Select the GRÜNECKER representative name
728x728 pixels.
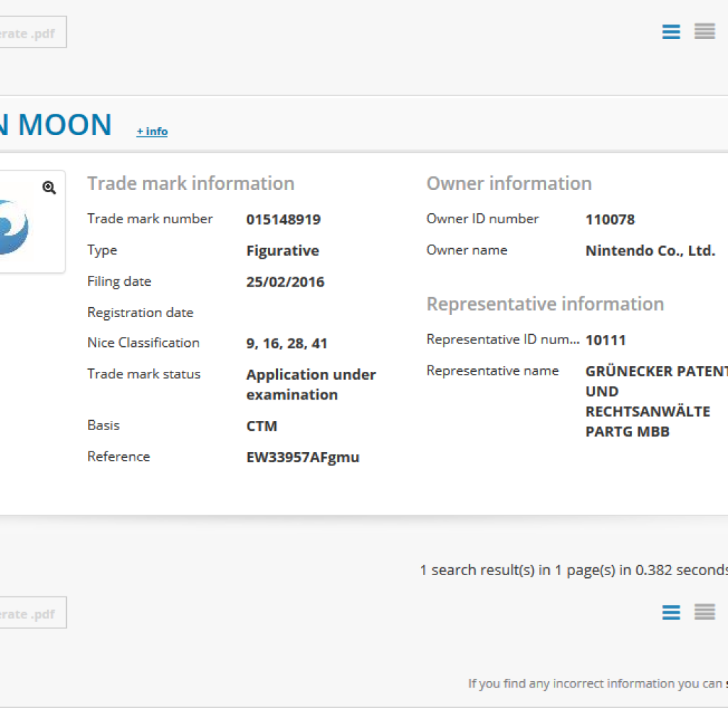click(x=654, y=401)
